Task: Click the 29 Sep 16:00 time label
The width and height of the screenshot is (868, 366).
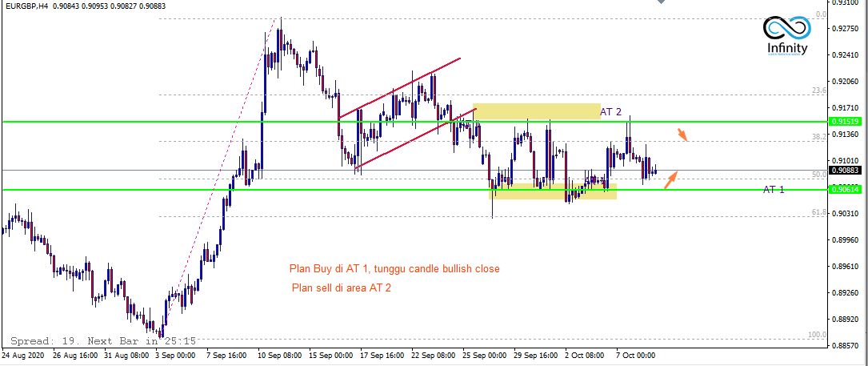Action: [536, 354]
